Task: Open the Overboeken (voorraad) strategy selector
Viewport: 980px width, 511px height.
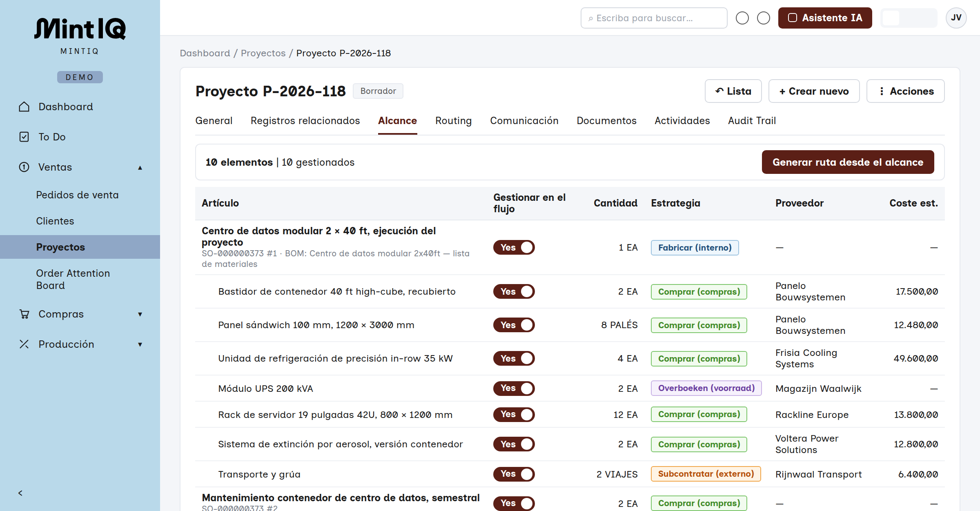Action: [x=706, y=388]
